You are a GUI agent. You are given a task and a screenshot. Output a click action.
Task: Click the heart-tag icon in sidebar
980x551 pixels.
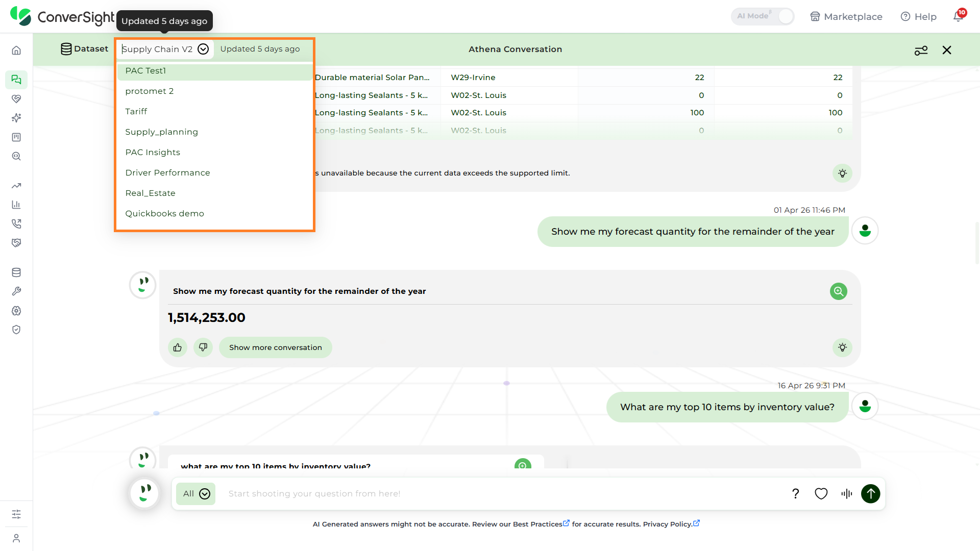coord(16,99)
